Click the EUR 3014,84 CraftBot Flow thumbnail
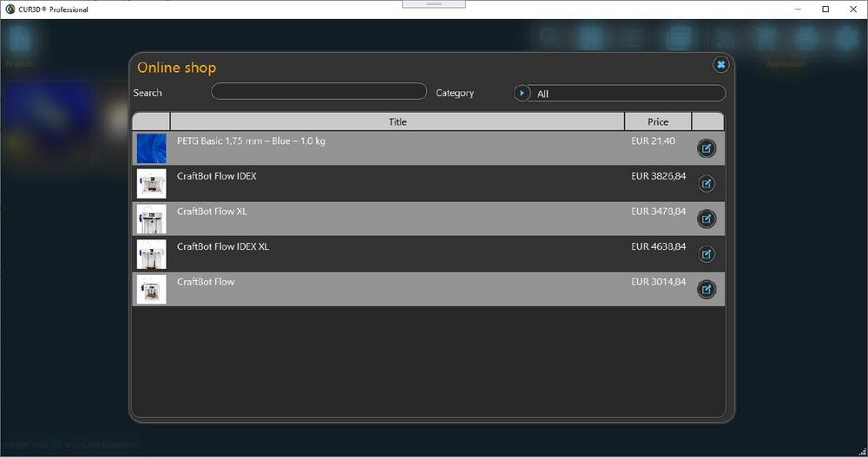This screenshot has height=457, width=868. tap(152, 290)
